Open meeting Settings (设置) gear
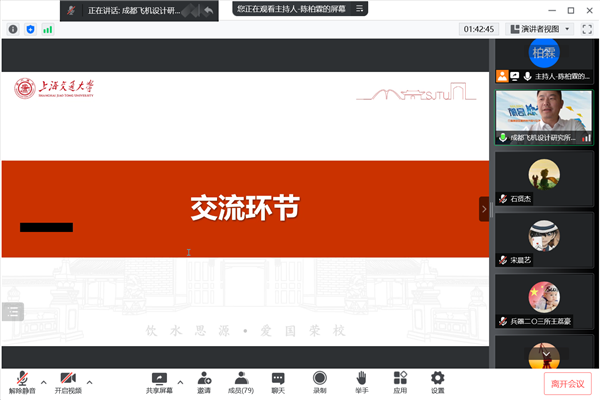This screenshot has width=600, height=400. (437, 380)
